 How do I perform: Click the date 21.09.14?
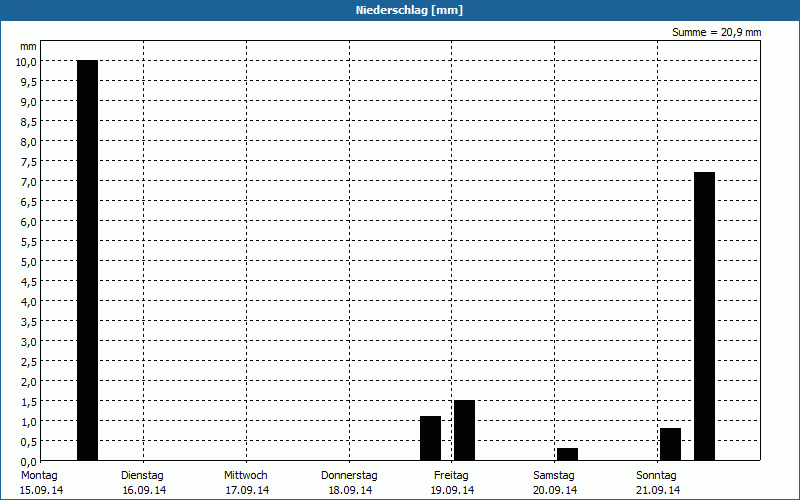(658, 490)
